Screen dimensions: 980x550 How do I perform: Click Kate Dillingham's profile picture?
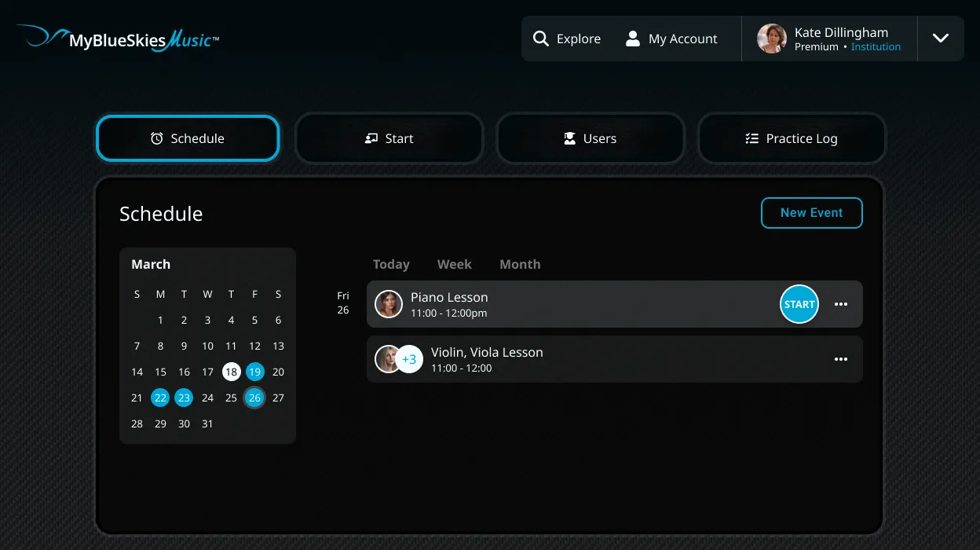point(771,38)
